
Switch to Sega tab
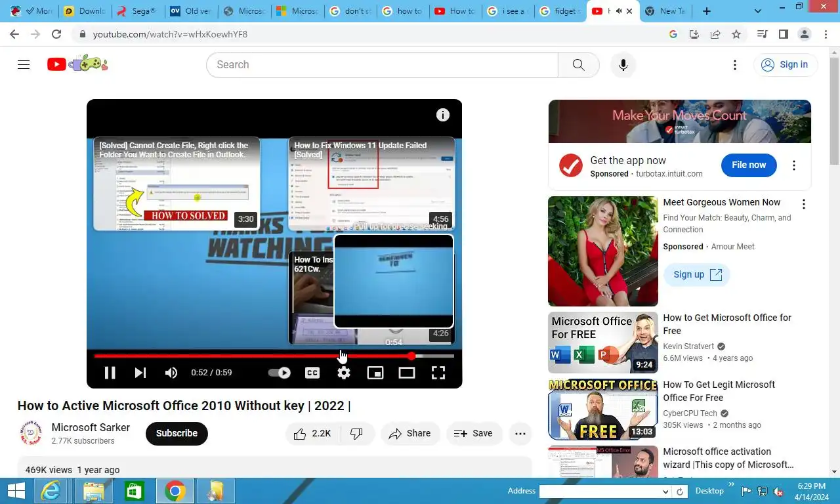pyautogui.click(x=137, y=11)
